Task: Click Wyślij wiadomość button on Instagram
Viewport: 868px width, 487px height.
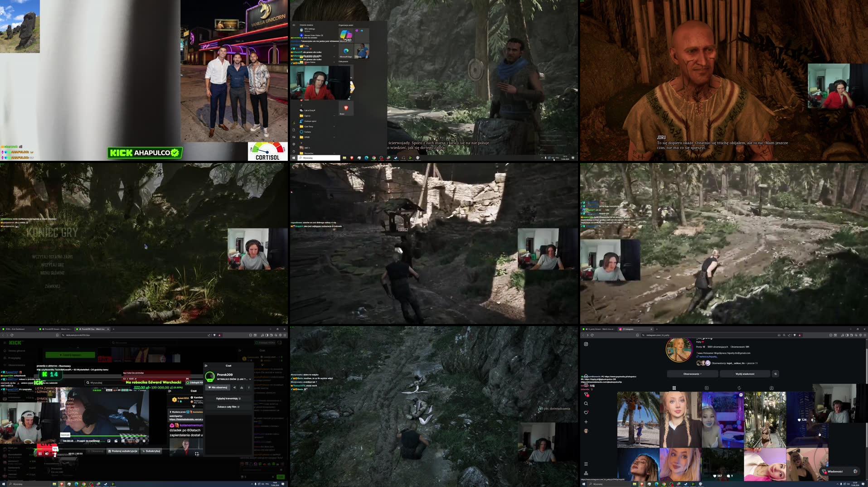Action: pyautogui.click(x=745, y=374)
